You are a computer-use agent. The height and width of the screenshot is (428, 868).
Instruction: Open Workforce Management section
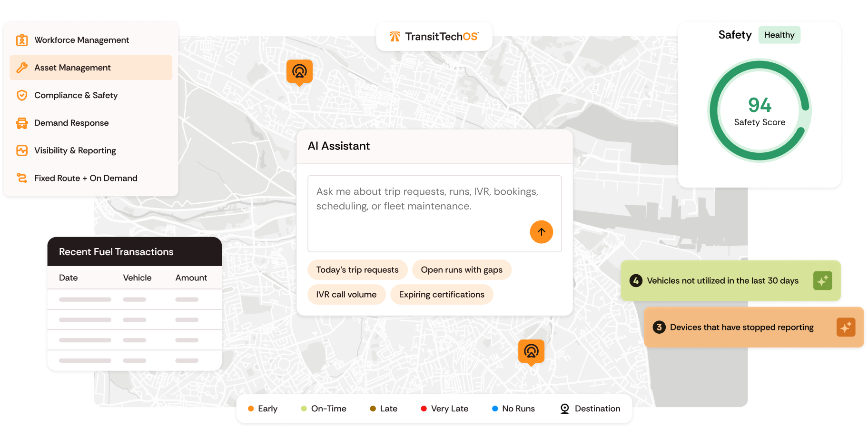click(91, 40)
